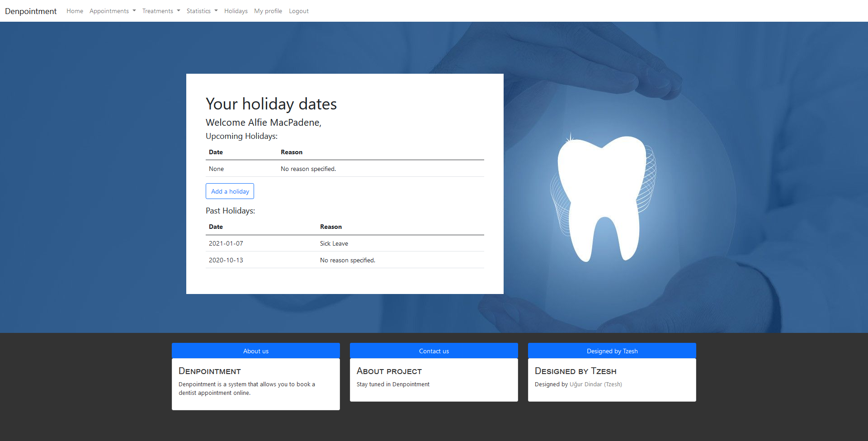Select the Sick Leave reason cell
The width and height of the screenshot is (868, 441).
point(334,243)
